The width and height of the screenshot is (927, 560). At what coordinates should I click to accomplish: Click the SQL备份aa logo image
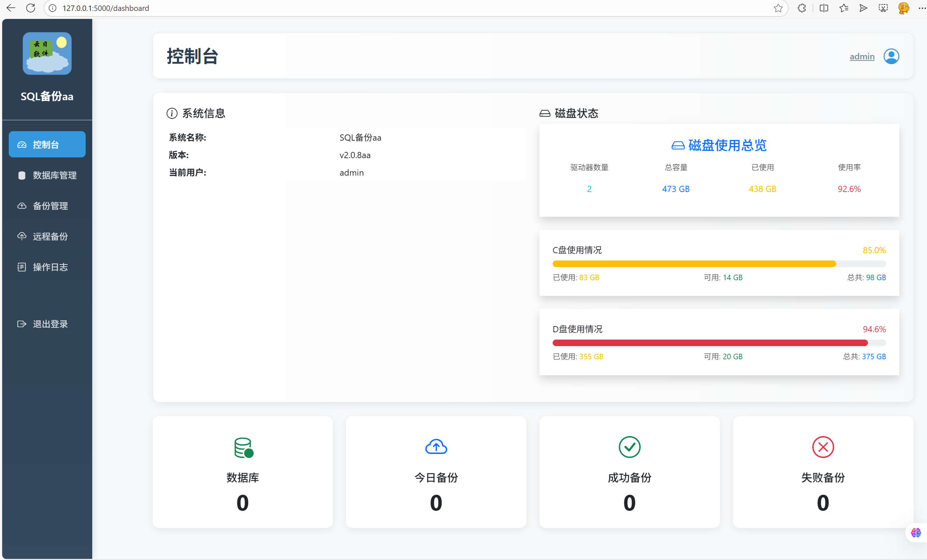47,54
